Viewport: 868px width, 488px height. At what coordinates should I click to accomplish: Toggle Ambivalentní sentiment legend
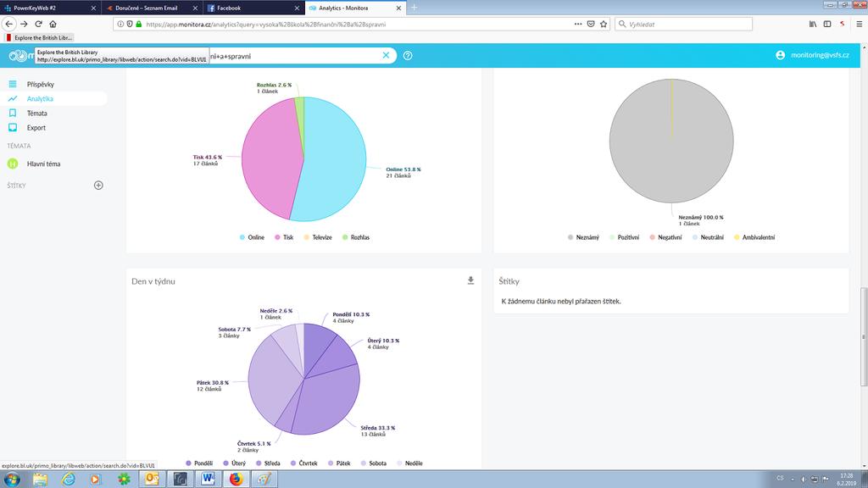click(754, 237)
